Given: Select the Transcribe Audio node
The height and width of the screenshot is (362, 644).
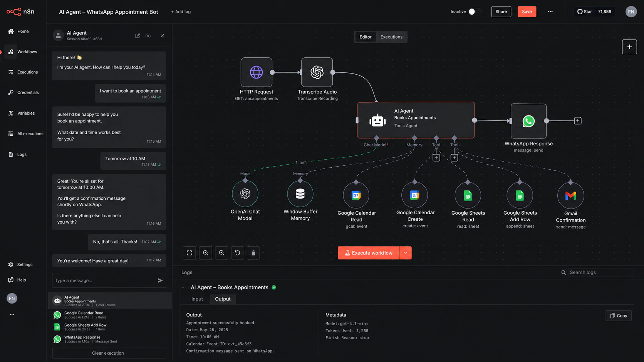Looking at the screenshot, I should [317, 72].
